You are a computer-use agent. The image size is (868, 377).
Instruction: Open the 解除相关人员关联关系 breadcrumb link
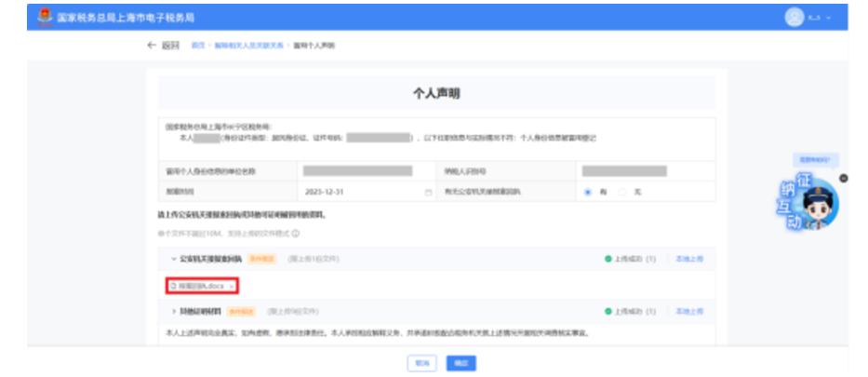tap(248, 45)
